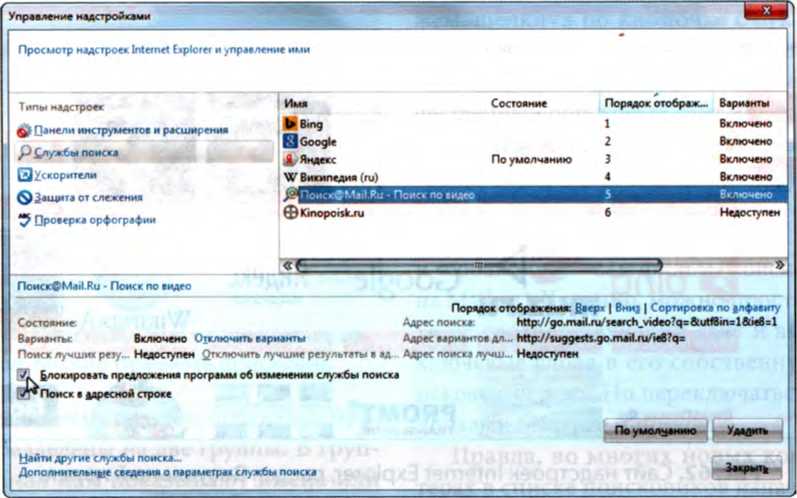Click the Bing search provider icon
Viewport: 797px width, 498px height.
pos(291,123)
